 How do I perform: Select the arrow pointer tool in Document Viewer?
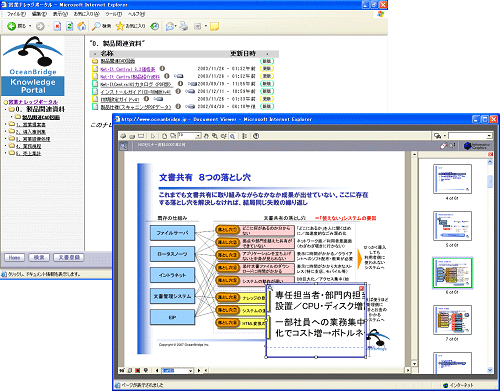pyautogui.click(x=153, y=136)
